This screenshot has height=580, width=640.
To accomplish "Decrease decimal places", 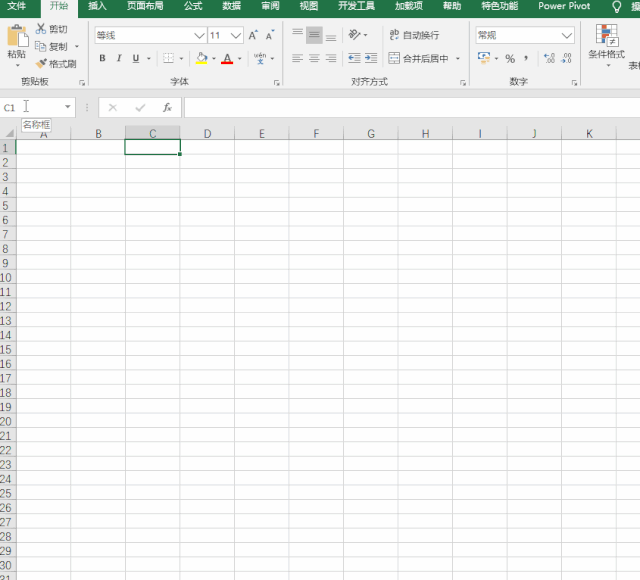I will (x=566, y=58).
